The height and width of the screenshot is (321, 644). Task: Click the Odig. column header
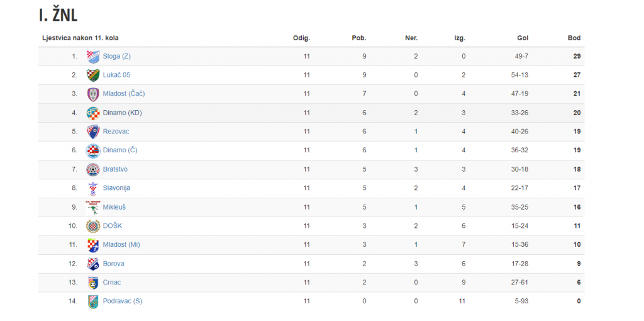pyautogui.click(x=301, y=38)
